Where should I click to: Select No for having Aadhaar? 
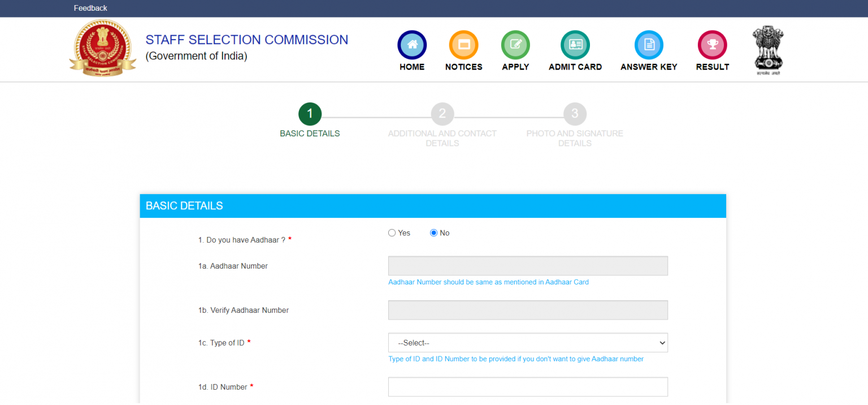(x=434, y=233)
